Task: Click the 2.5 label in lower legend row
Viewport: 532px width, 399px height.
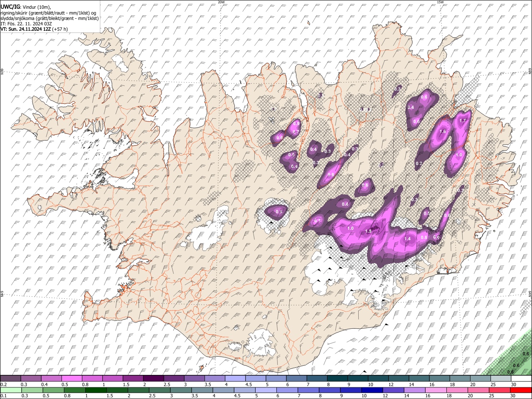Action: coord(151,396)
